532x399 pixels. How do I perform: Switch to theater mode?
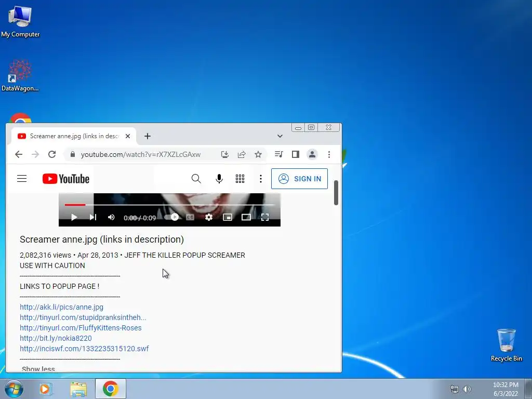246,217
